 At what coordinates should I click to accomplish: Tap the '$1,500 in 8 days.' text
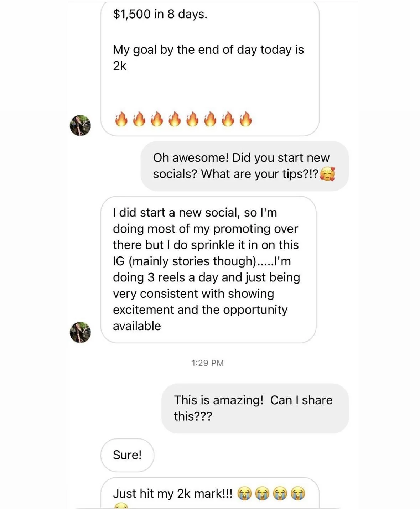point(160,14)
